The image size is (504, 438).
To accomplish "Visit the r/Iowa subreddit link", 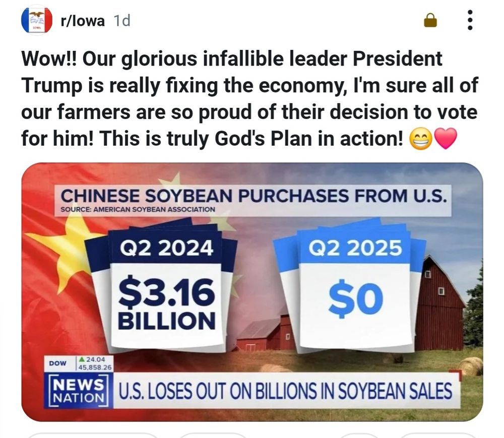I will click(x=83, y=21).
